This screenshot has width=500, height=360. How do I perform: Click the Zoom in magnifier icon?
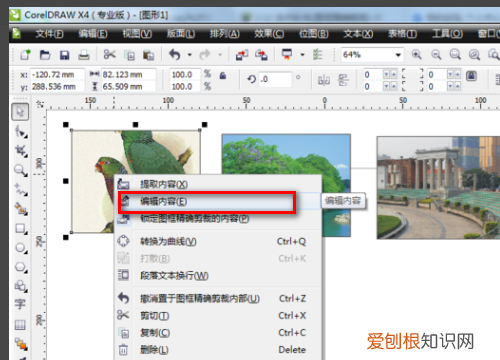tap(416, 54)
